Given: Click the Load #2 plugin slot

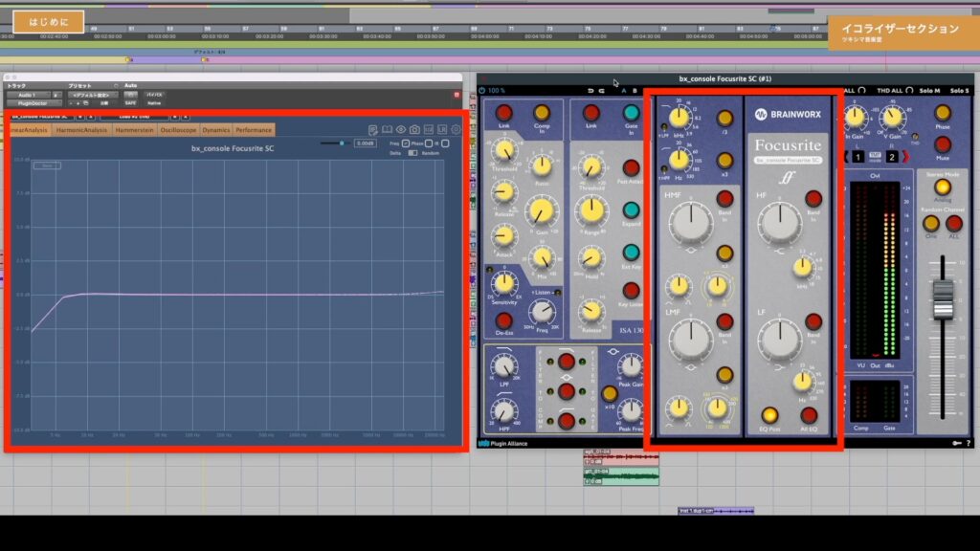Looking at the screenshot, I should pyautogui.click(x=135, y=117).
